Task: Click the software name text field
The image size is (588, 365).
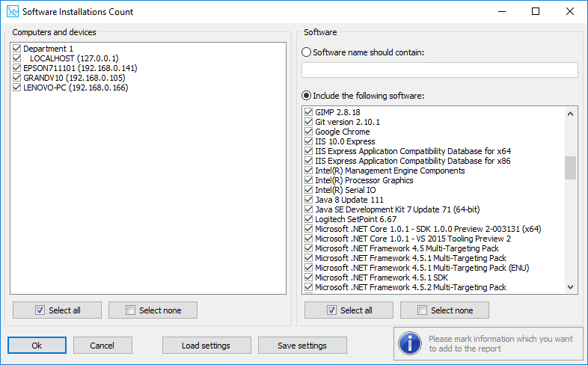Action: point(439,70)
